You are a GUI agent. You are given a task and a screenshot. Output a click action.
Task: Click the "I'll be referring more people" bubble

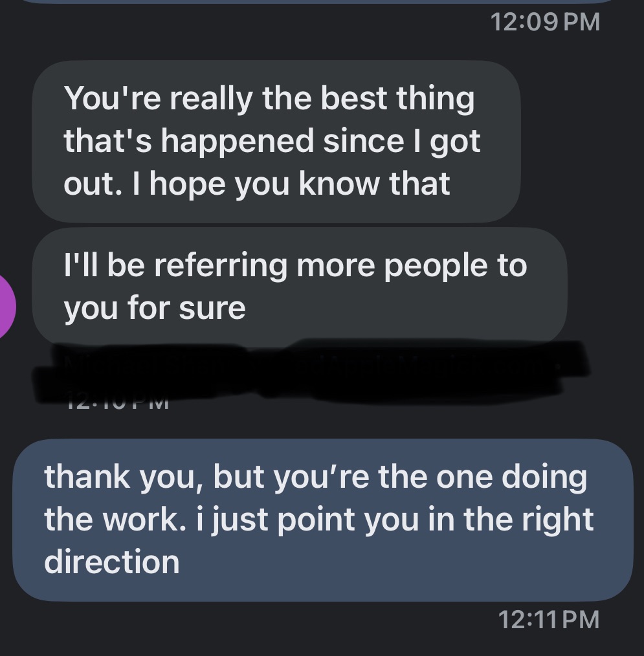(299, 286)
